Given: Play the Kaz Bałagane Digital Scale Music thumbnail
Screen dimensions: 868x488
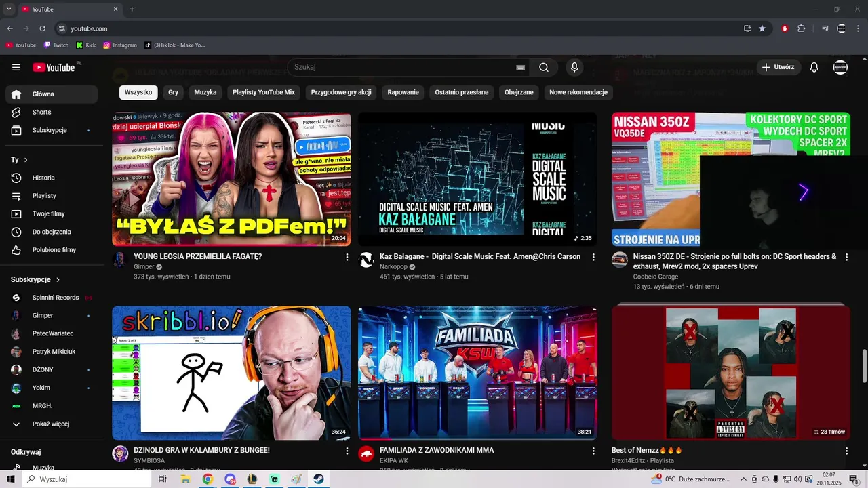Looking at the screenshot, I should pos(477,179).
